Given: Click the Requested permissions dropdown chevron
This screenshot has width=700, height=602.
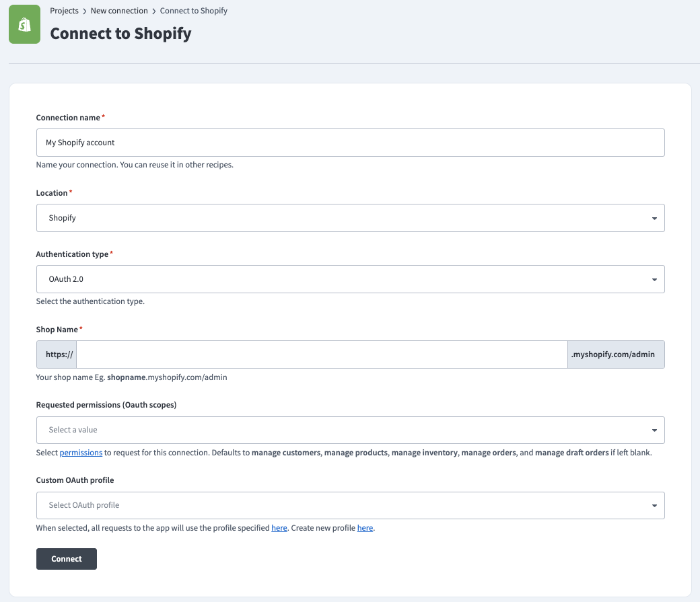Looking at the screenshot, I should click(654, 430).
